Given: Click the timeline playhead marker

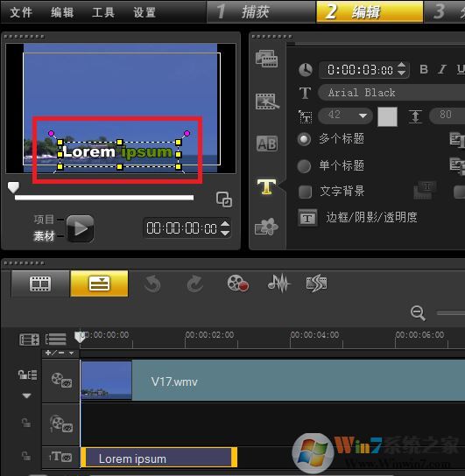Looking at the screenshot, I should 80,337.
